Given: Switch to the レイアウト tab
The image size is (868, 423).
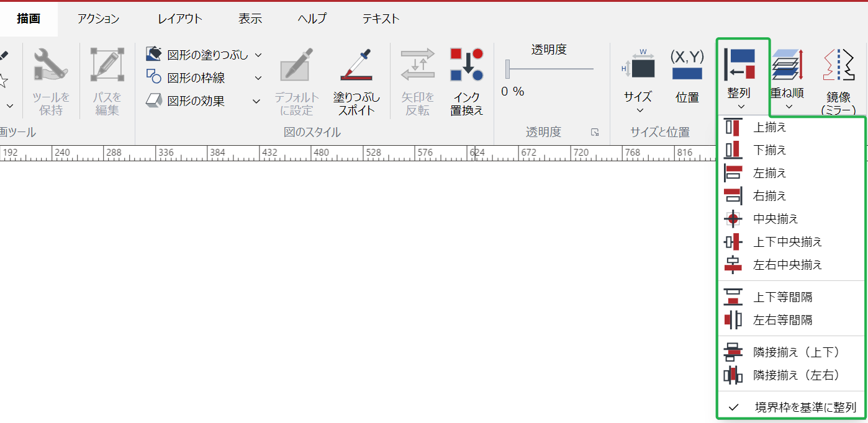Looking at the screenshot, I should point(180,19).
